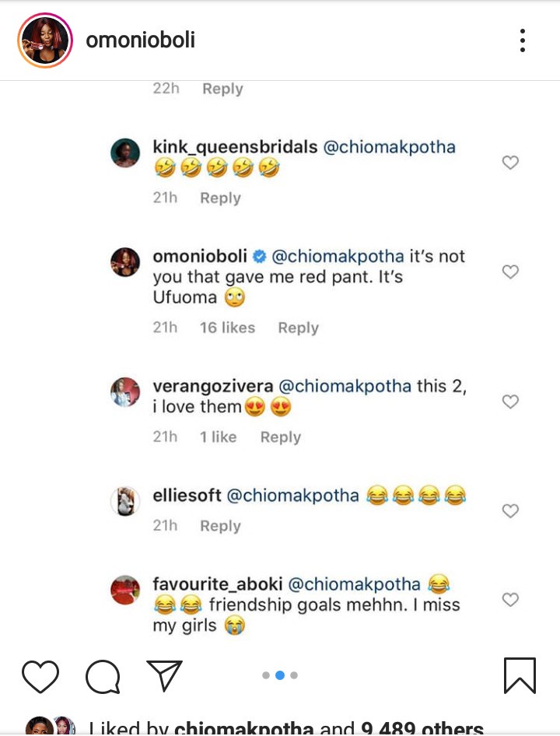
Task: Open kink_queensbridals' avatar
Action: pos(124,152)
